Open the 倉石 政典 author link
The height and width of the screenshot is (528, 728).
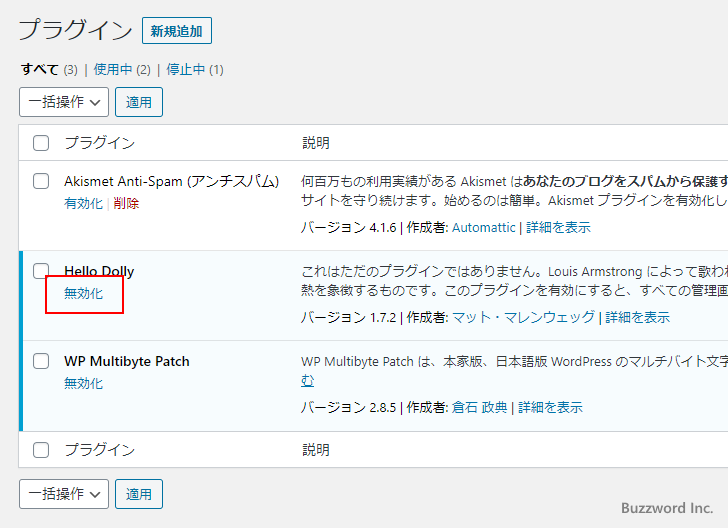[x=479, y=407]
